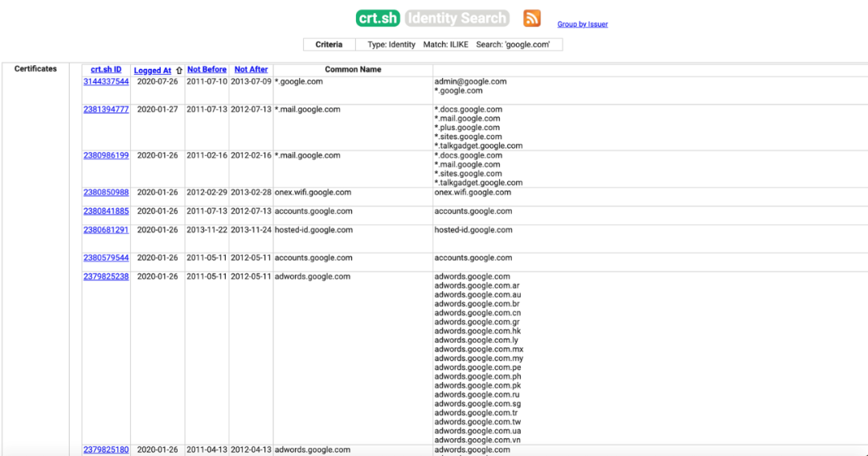
Task: Select Not Before date 2012-02-29
Action: pyautogui.click(x=207, y=192)
